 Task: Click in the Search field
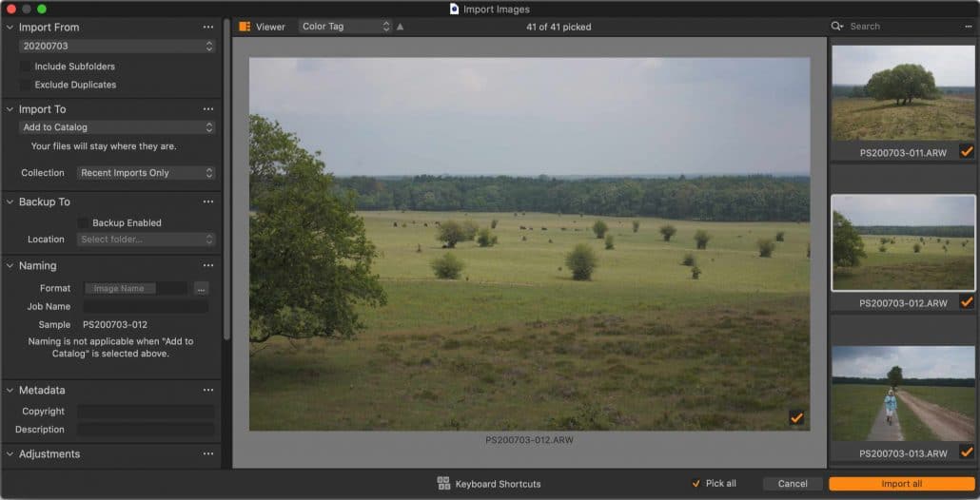903,27
